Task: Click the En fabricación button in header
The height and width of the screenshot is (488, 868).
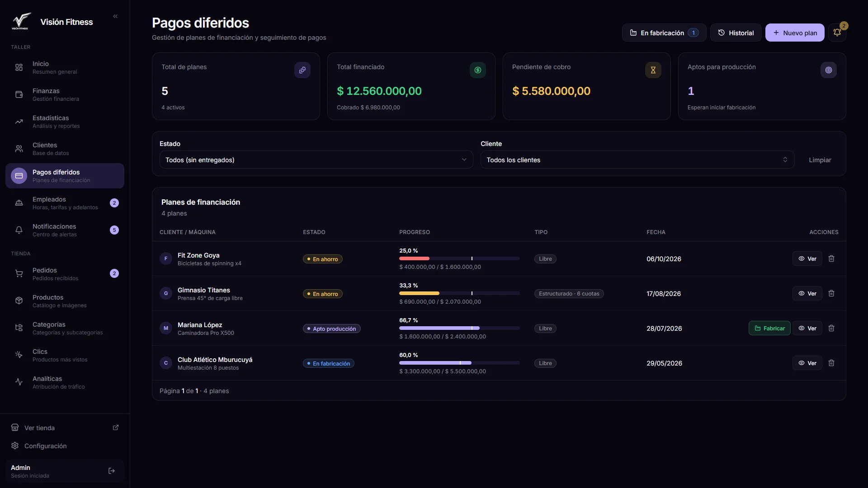Action: 664,33
